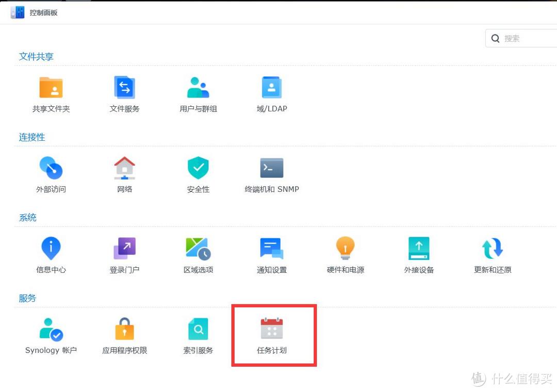Open the highlighted 任务计划 (Task Scheduler)
The height and width of the screenshot is (392, 557).
pos(273,334)
